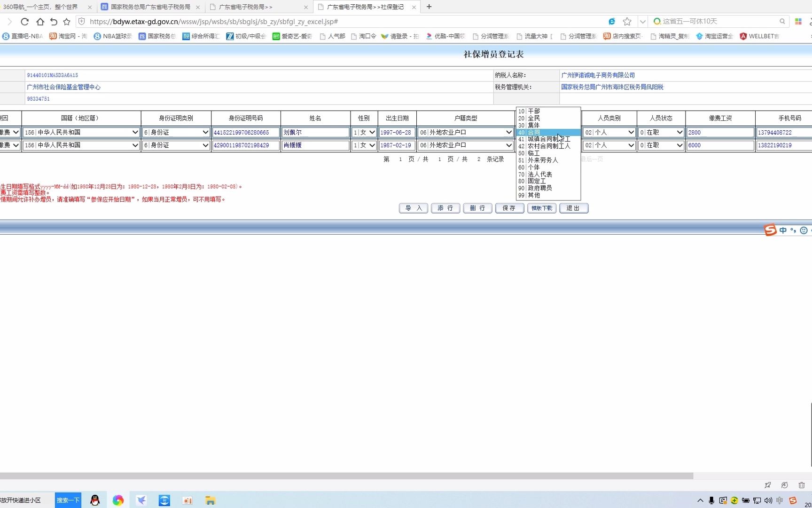Click the forward navigation arrow
Viewport: 812px width, 508px height.
(x=9, y=22)
